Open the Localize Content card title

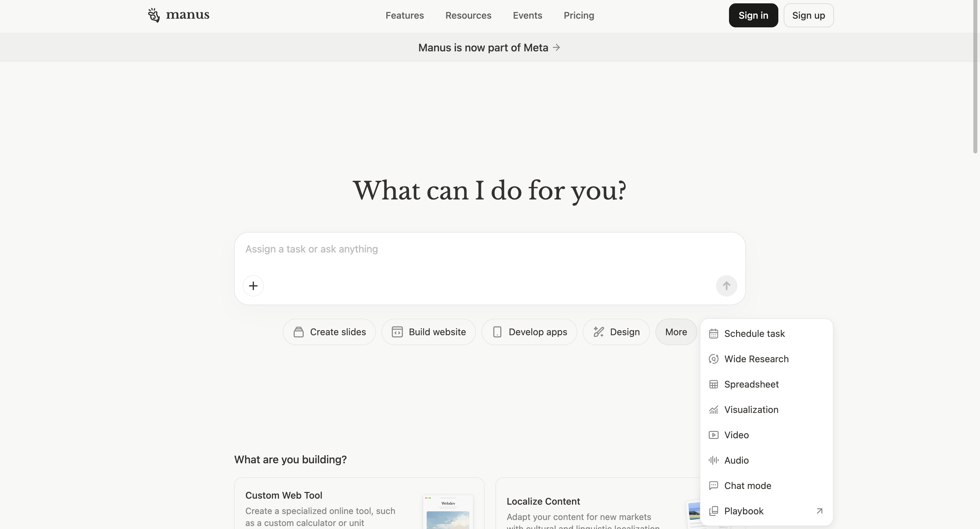(543, 502)
